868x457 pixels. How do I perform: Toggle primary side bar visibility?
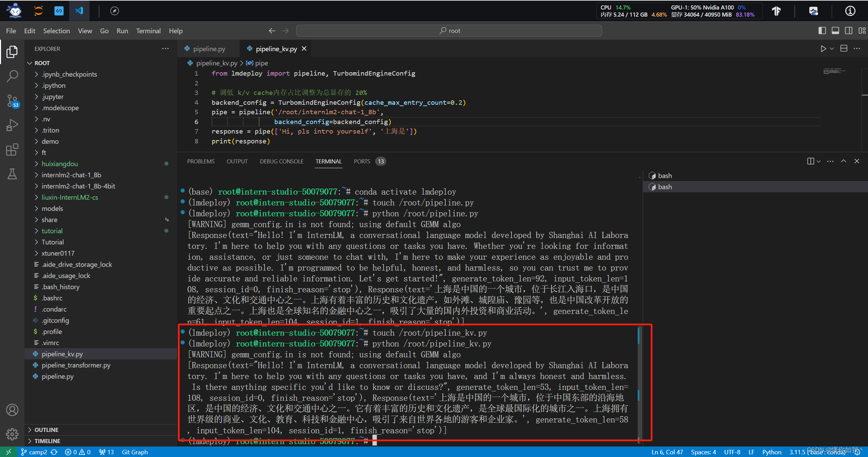tap(822, 31)
